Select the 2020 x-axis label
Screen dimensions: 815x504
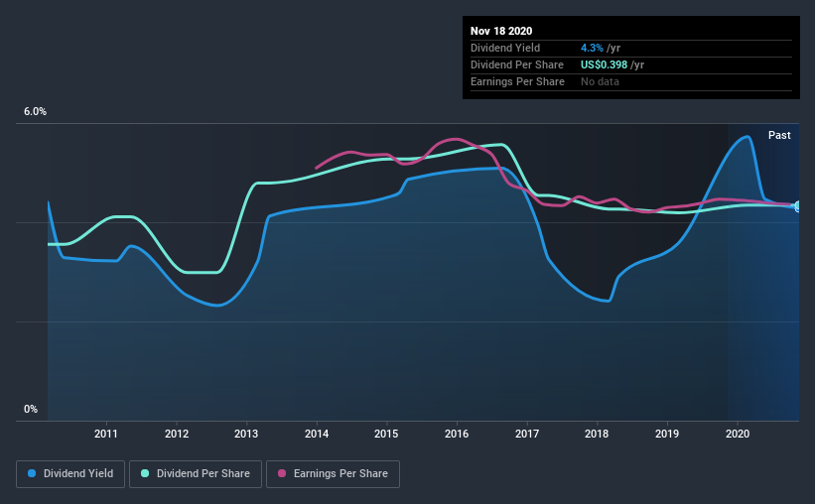coord(738,434)
